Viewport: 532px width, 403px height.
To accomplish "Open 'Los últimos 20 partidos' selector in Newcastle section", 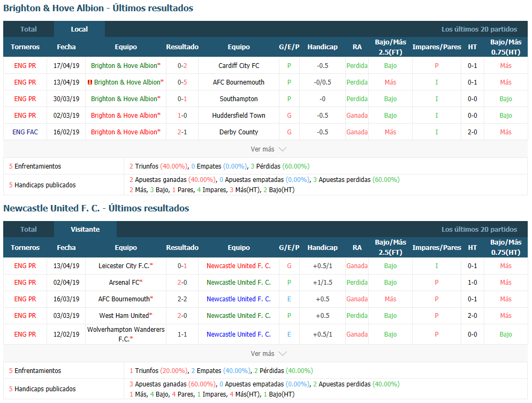I will (x=479, y=229).
